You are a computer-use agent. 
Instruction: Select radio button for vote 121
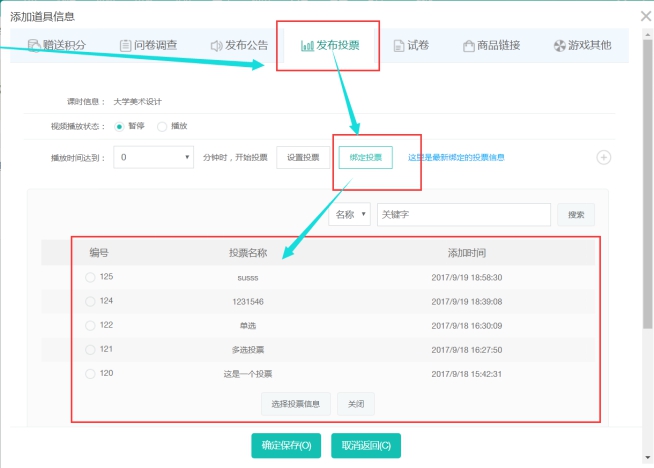[x=90, y=350]
